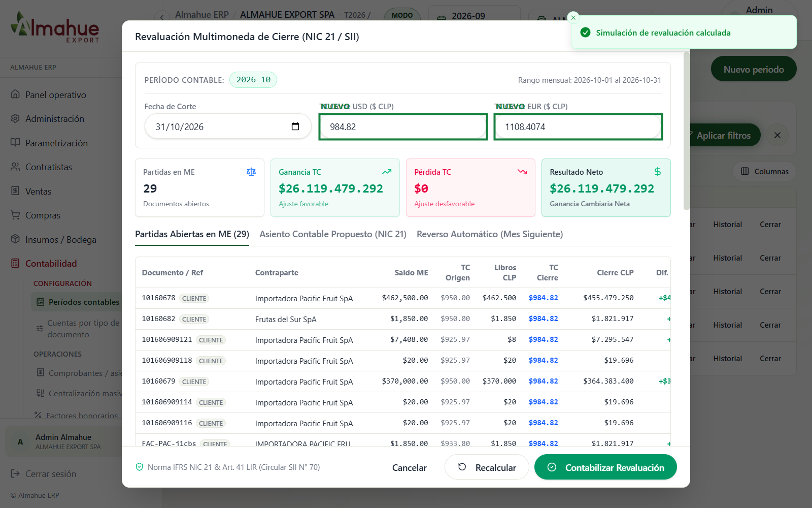Dismiss the revaluation success notification
This screenshot has width=812, height=508.
[x=573, y=18]
